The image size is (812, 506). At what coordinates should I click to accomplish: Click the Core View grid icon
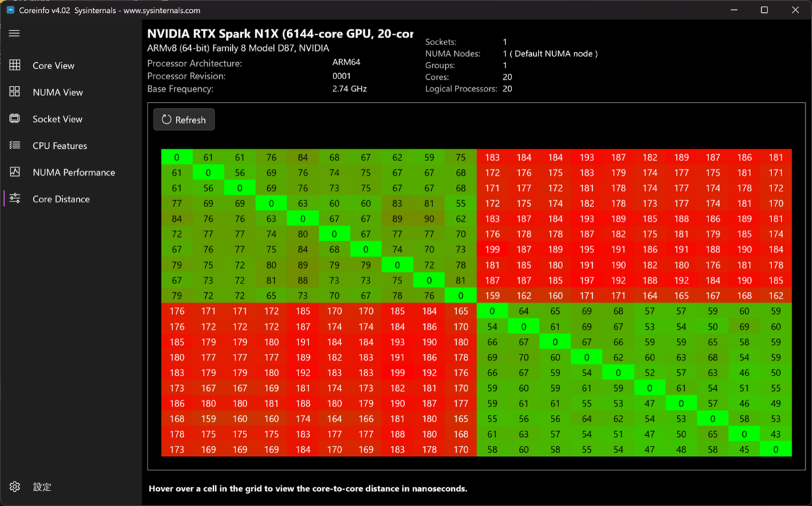pyautogui.click(x=14, y=66)
